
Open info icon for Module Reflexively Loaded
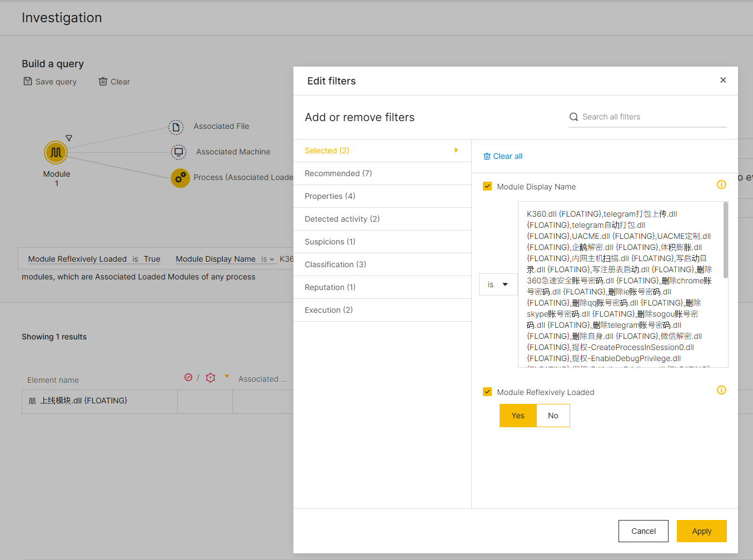tap(721, 390)
